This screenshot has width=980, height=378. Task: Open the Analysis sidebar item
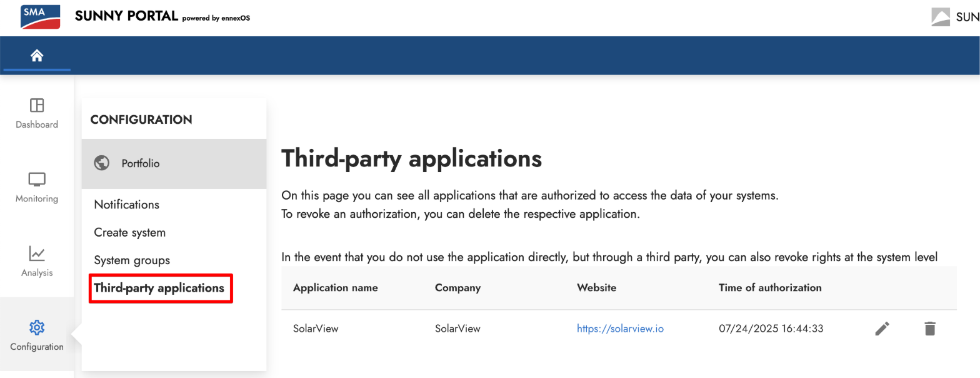coord(37,262)
